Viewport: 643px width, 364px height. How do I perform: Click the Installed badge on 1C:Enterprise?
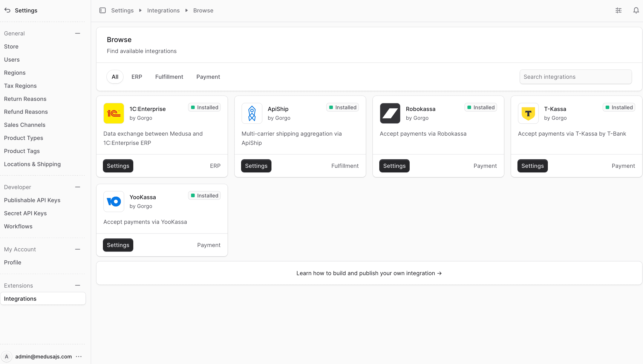204,107
